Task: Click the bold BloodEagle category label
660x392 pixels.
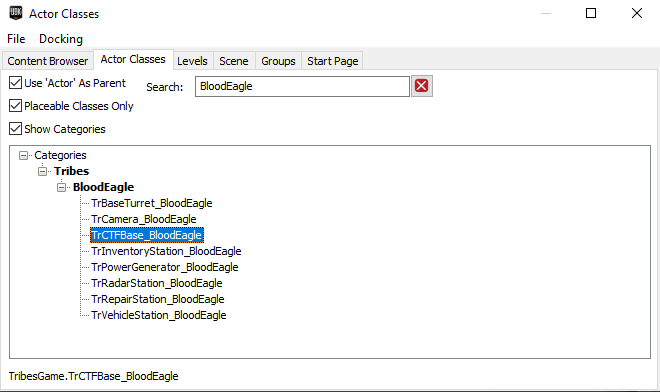Action: click(104, 187)
